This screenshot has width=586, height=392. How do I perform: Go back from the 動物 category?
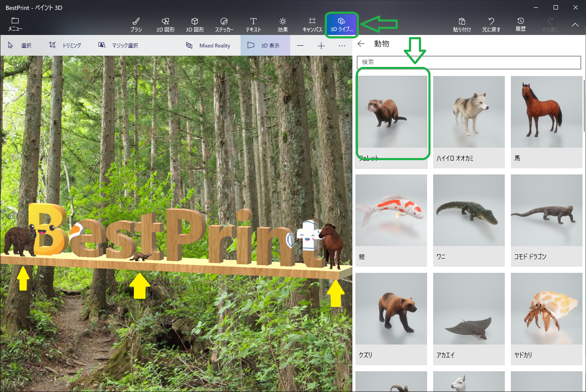(x=361, y=44)
